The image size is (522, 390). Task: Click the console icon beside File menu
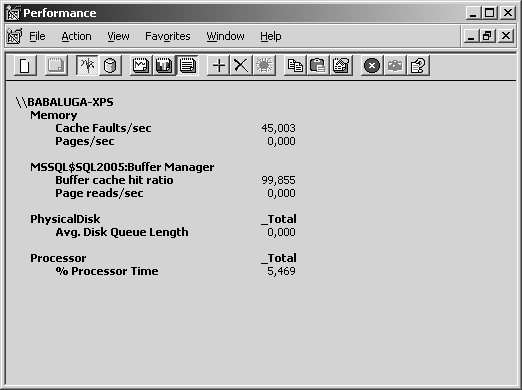pos(14,36)
